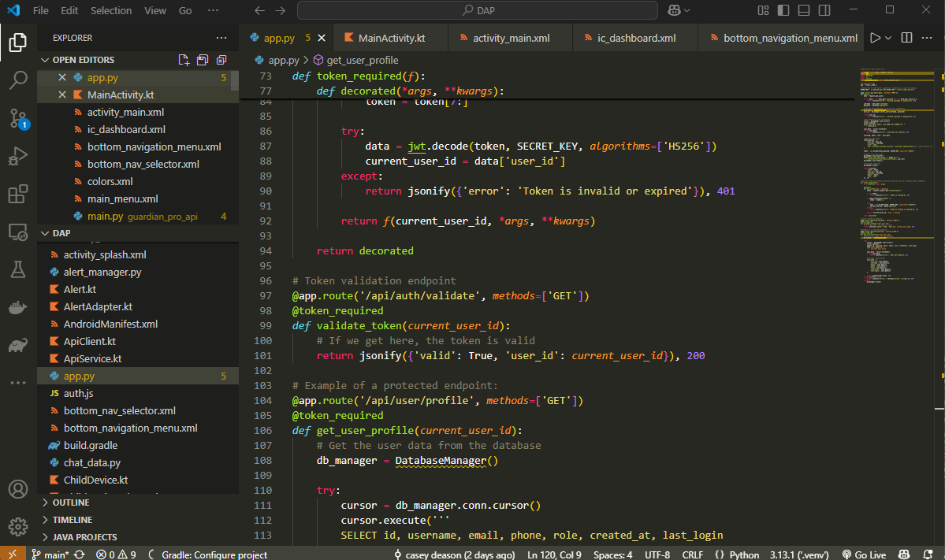Switch to the MainActivity.kt tab
This screenshot has height=560, width=945.
click(390, 36)
